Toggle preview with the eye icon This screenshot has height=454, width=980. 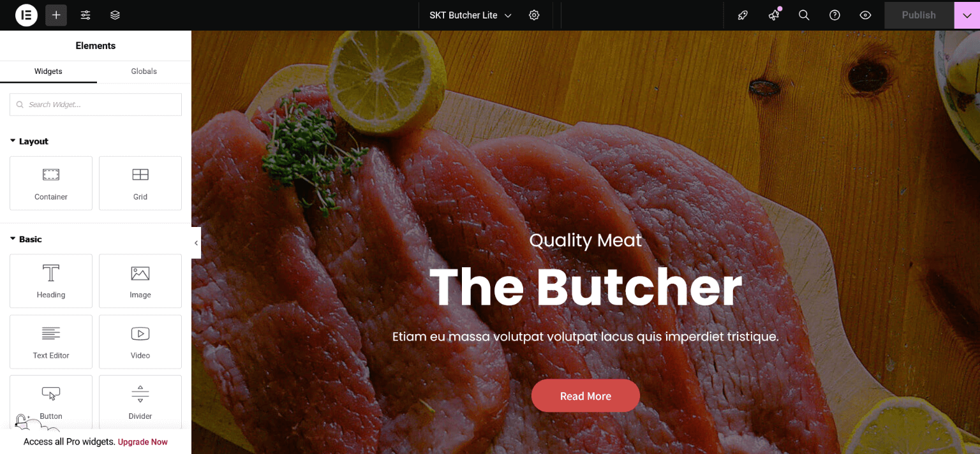click(865, 15)
